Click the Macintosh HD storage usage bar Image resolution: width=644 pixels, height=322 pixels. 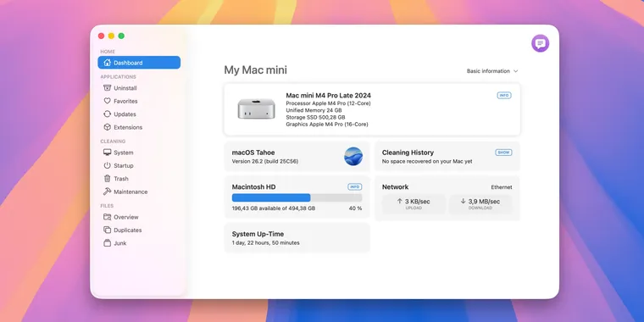coord(297,197)
